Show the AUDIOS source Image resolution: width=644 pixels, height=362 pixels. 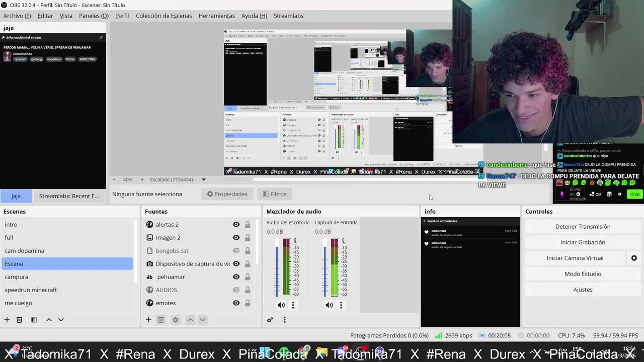coord(236,290)
